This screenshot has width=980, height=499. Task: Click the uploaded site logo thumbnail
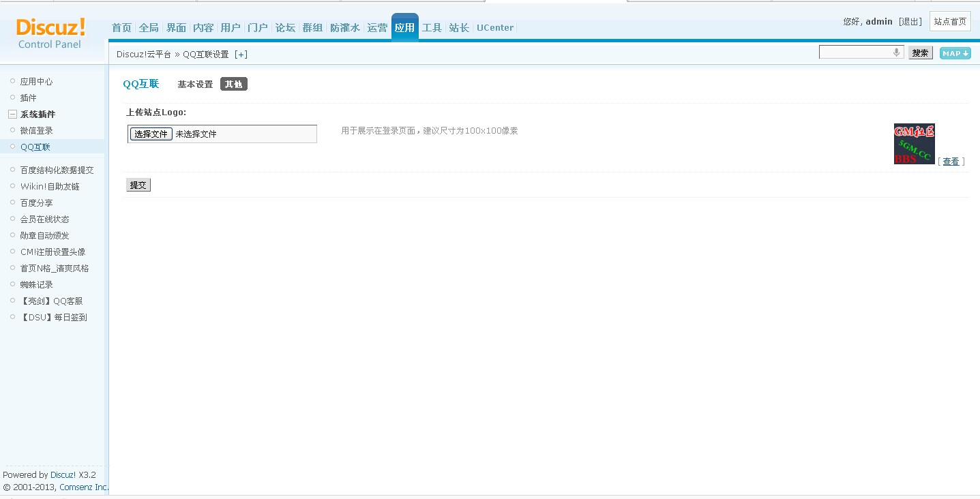tap(915, 144)
